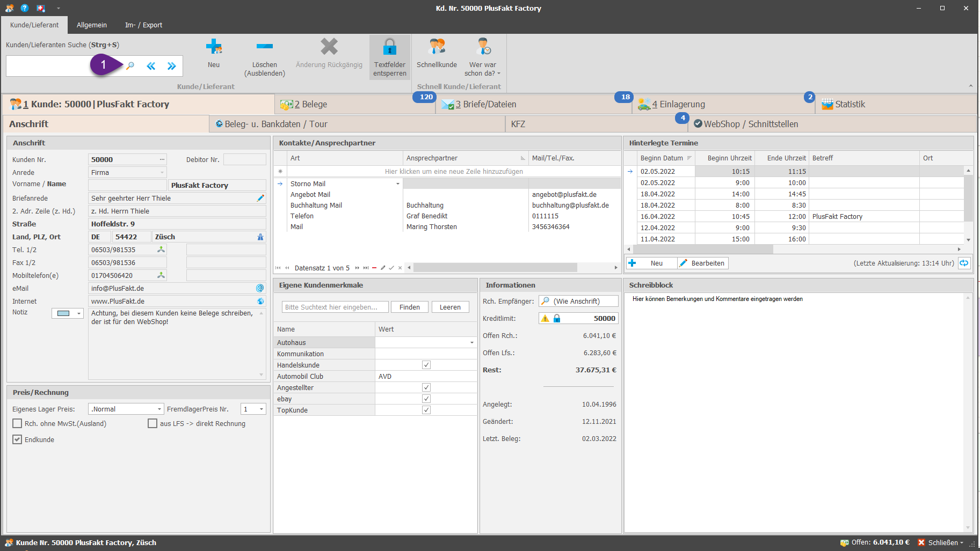980x551 pixels.
Task: Go to next customer with double-right arrow
Action: [x=171, y=66]
